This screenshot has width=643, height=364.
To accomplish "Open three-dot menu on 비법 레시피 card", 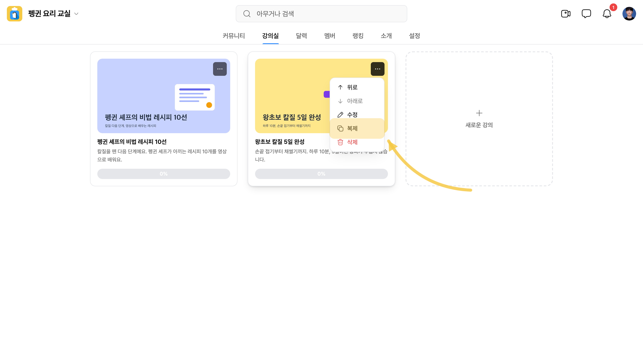I will [220, 69].
